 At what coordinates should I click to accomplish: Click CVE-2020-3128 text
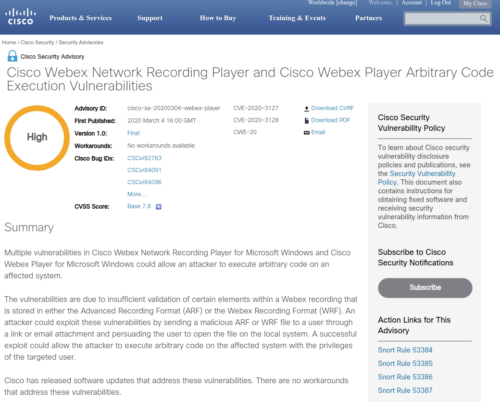click(256, 120)
